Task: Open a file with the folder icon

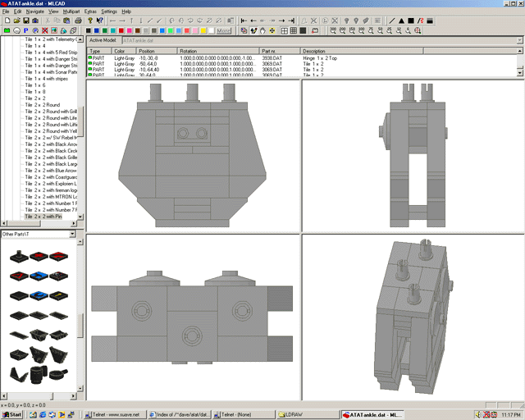Action: (16, 21)
